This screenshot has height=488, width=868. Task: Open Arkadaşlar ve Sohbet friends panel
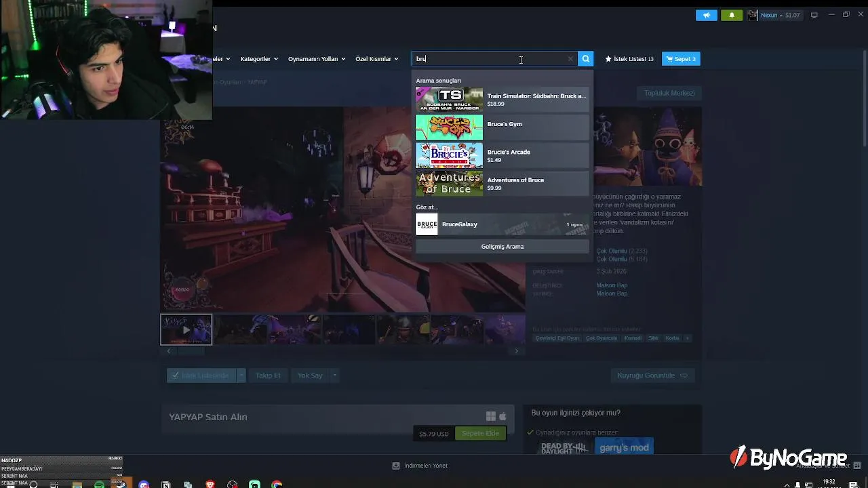point(828,466)
